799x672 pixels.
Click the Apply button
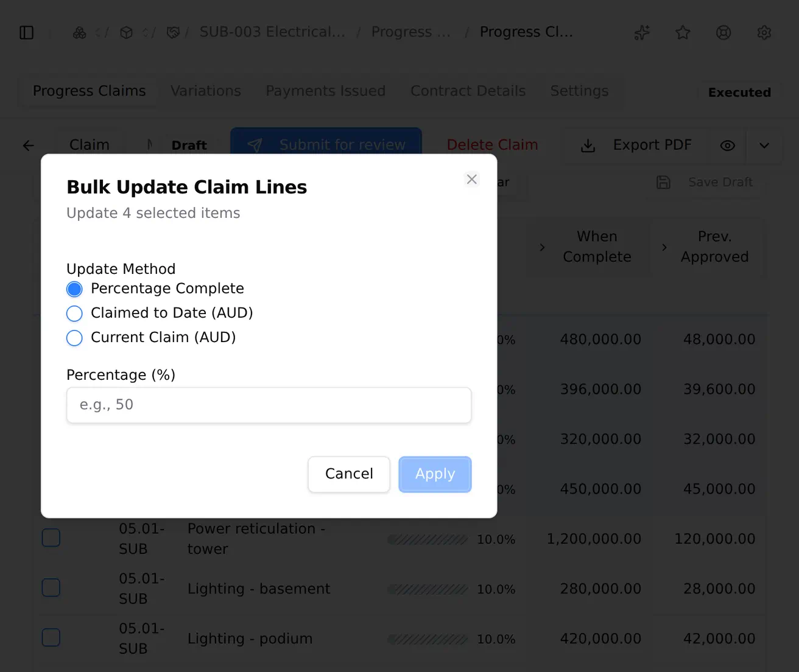435,474
